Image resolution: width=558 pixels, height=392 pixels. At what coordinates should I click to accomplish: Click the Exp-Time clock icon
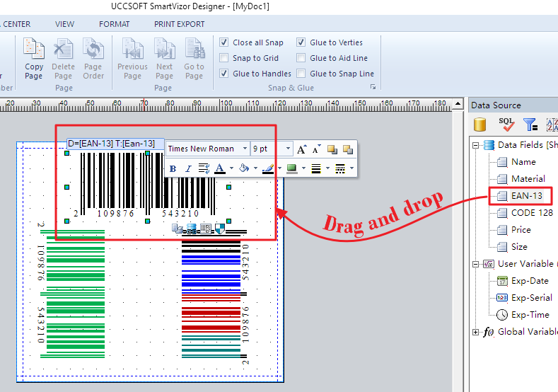502,315
